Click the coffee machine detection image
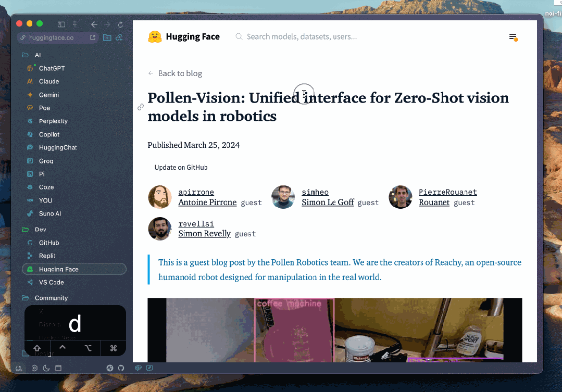 [335, 330]
